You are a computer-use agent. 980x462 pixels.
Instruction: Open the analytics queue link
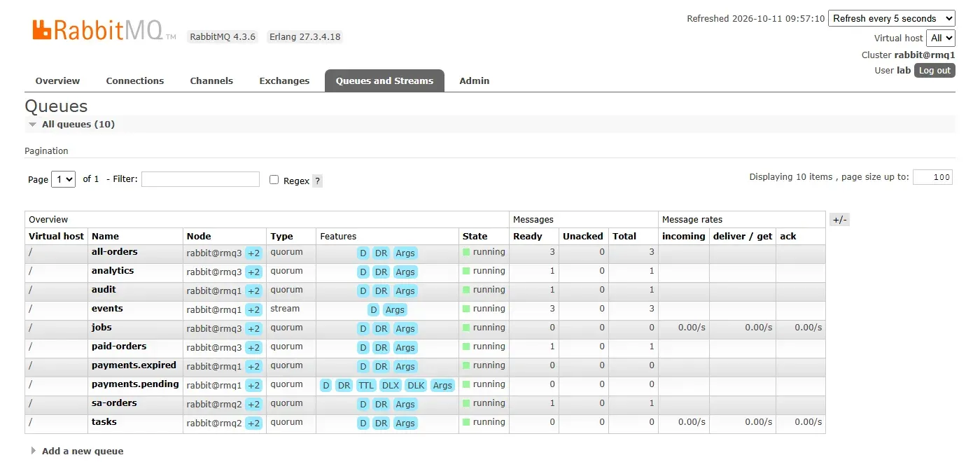[x=113, y=271]
